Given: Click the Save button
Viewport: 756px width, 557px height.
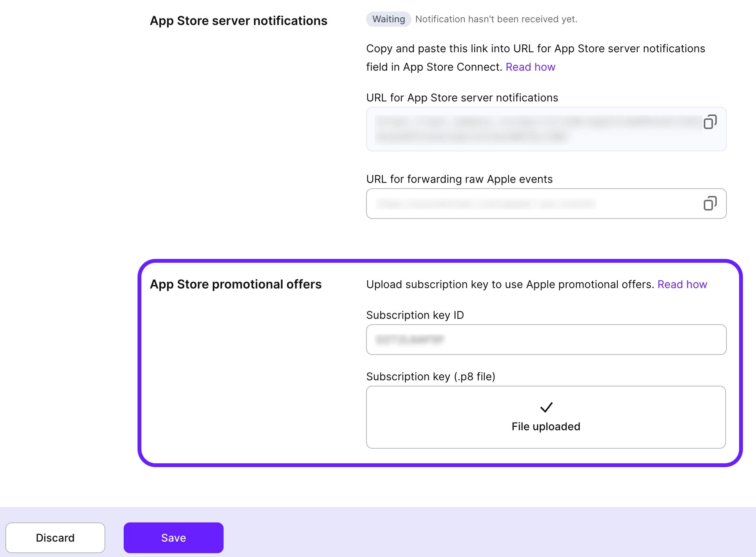Looking at the screenshot, I should click(x=173, y=537).
